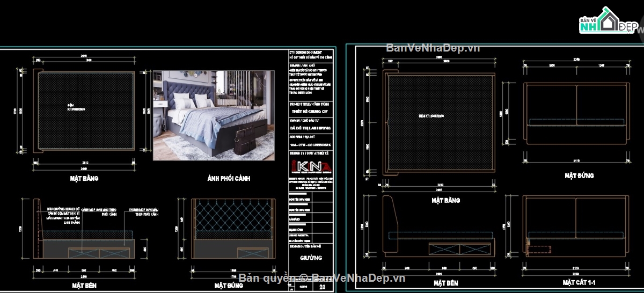Click the drawer detail in right side view
The width and height of the screenshot is (644, 293).
461,248
